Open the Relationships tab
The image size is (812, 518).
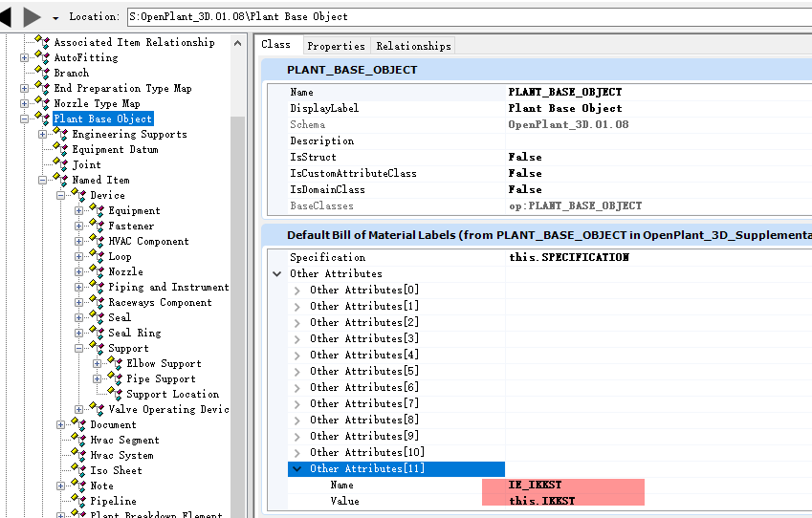413,46
